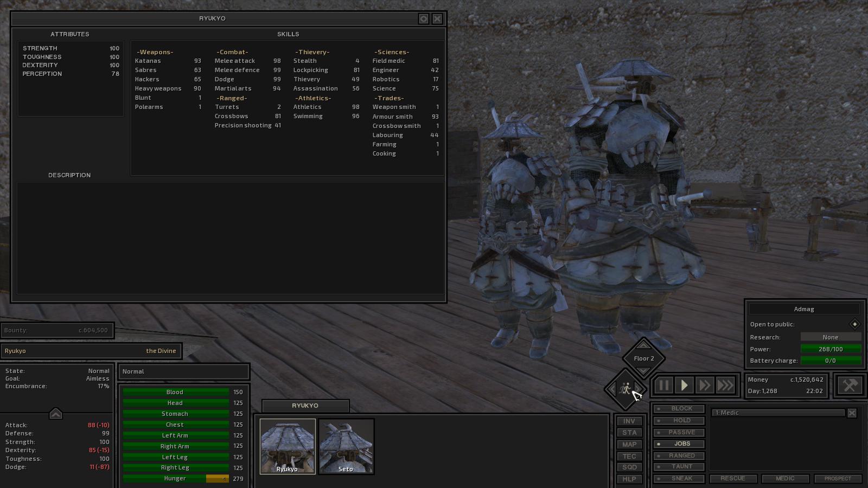Select the Ryukyo character portrait
This screenshot has height=488, width=868.
288,446
